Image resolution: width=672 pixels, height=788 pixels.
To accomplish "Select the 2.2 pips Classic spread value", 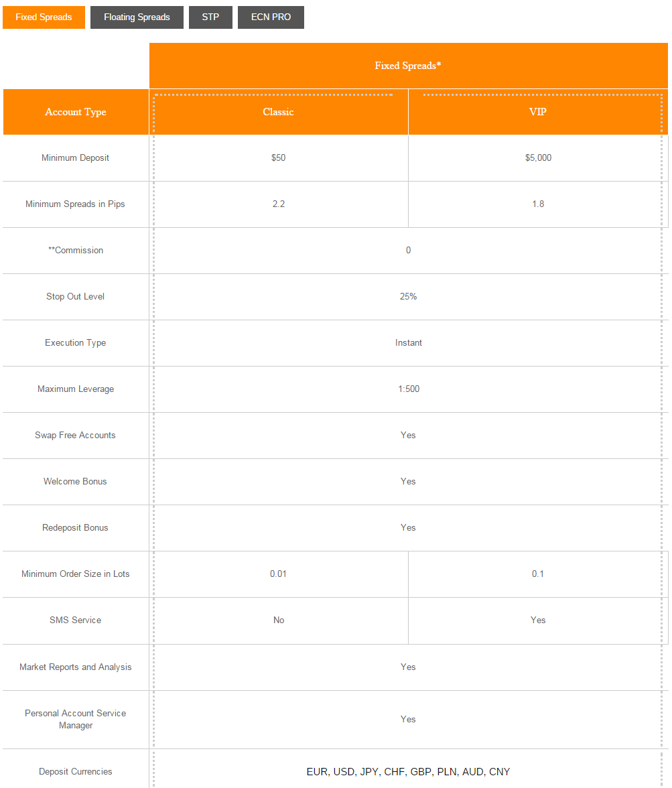I will coord(278,204).
